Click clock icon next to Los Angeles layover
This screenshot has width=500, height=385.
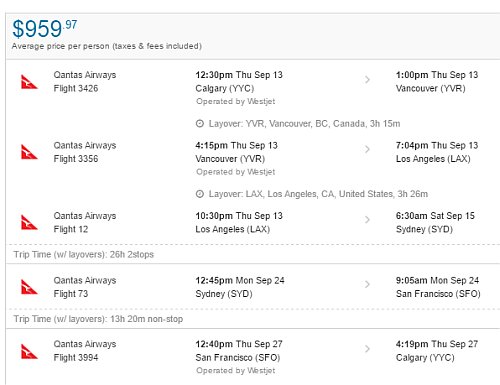(200, 194)
